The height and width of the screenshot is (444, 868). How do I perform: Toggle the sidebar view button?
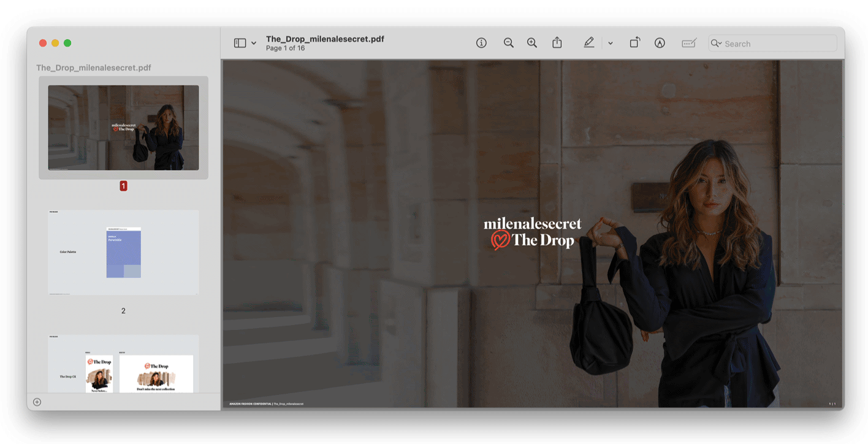(240, 43)
